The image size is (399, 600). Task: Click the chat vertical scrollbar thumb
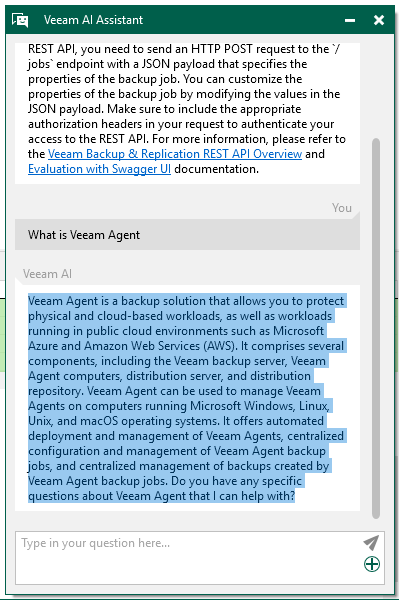(x=376, y=328)
